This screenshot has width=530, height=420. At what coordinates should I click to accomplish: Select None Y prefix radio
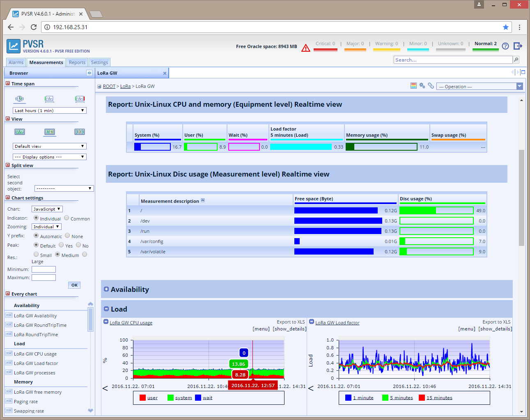click(x=67, y=236)
